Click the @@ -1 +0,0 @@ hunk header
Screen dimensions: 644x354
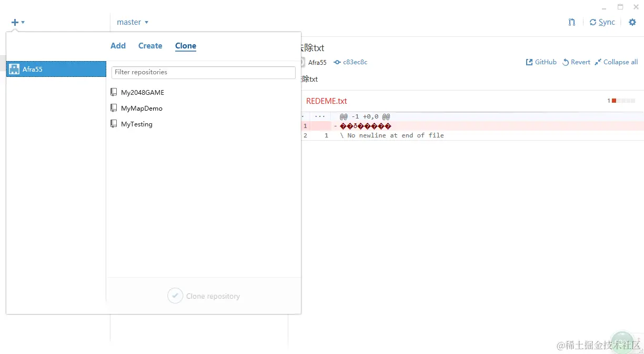[365, 116]
